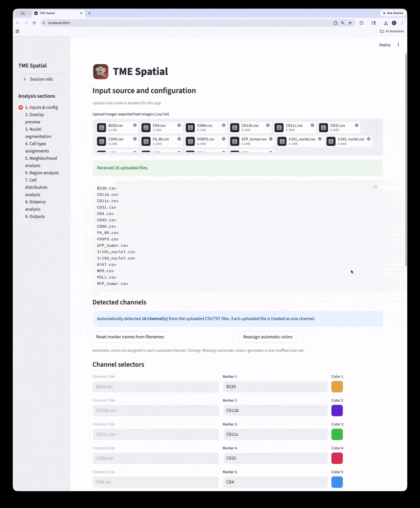Click the TME Spatial app logo
The image size is (420, 508).
coord(100,72)
